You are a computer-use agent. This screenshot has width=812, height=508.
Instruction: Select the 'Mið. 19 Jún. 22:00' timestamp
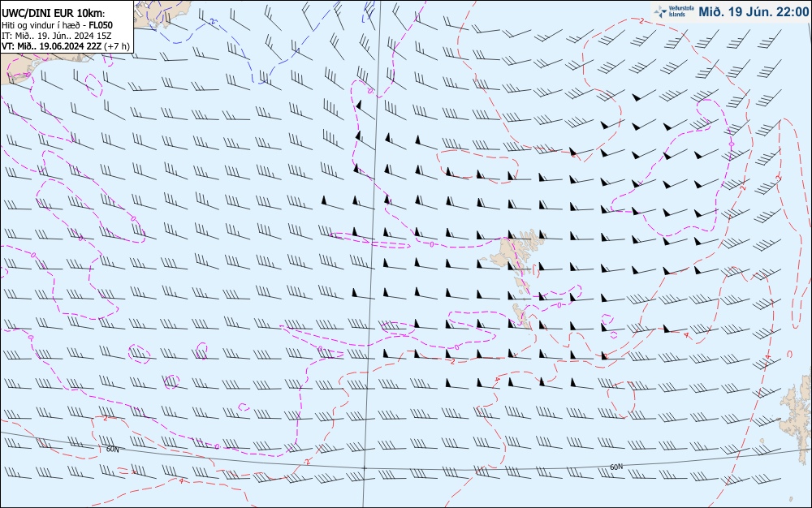point(753,11)
